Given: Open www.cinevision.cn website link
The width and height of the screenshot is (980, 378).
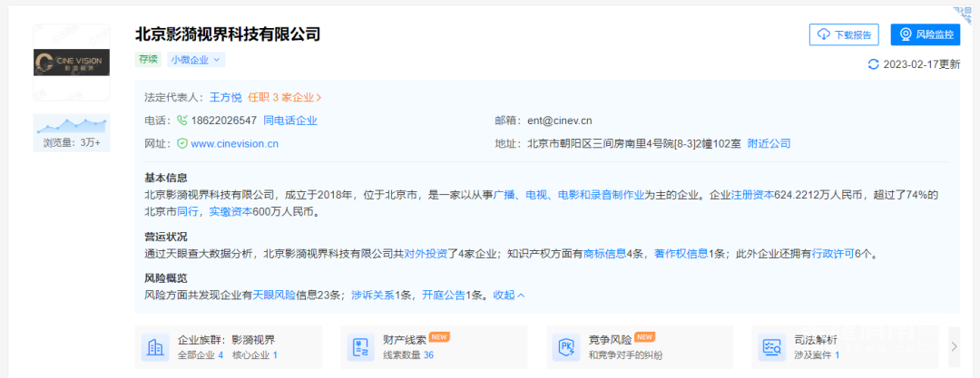Looking at the screenshot, I should (234, 143).
